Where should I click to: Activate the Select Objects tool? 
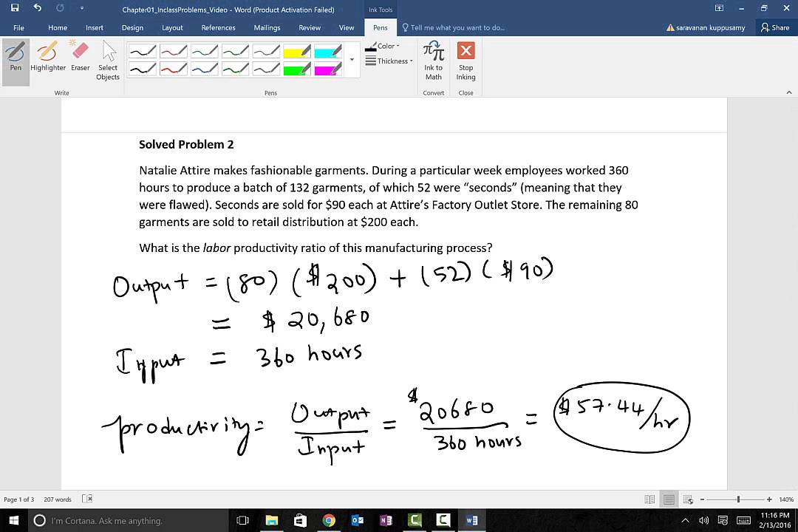[108, 61]
